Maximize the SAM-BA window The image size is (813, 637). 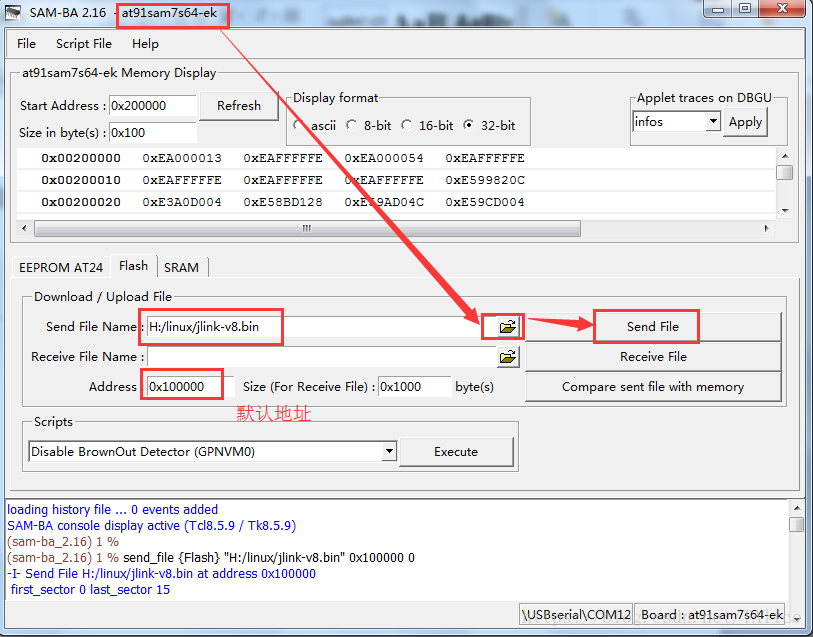(x=745, y=9)
